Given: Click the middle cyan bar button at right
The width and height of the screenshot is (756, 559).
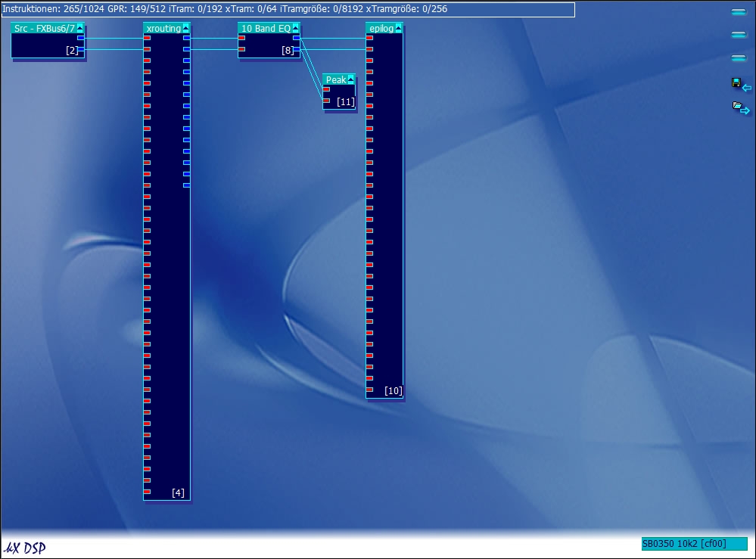Looking at the screenshot, I should point(739,35).
